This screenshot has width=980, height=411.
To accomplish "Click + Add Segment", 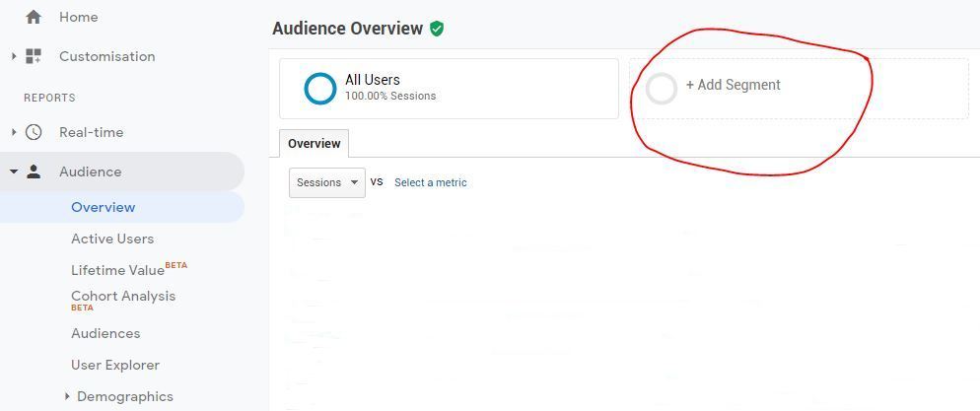I will coord(734,85).
